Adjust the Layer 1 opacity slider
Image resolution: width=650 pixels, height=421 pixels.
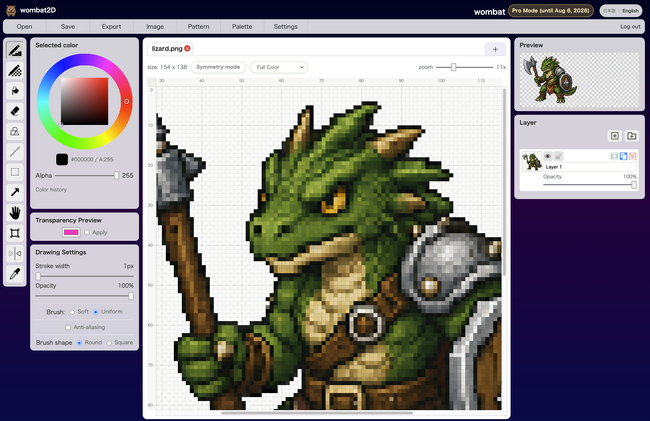point(589,185)
